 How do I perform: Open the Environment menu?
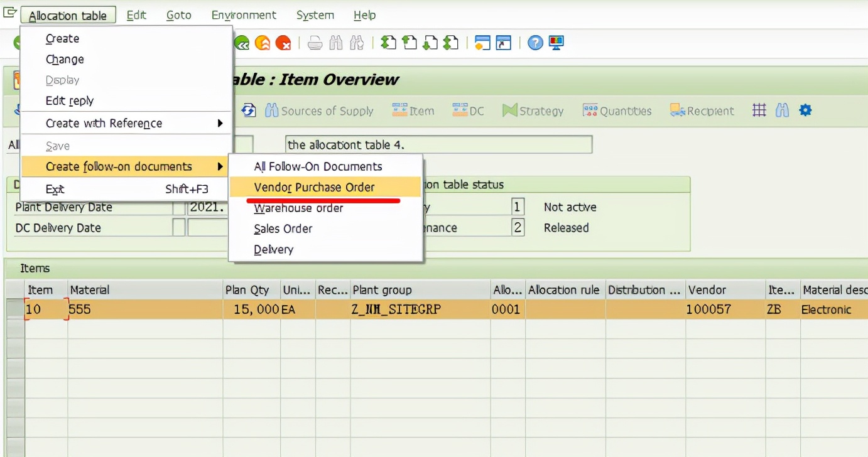tap(244, 15)
